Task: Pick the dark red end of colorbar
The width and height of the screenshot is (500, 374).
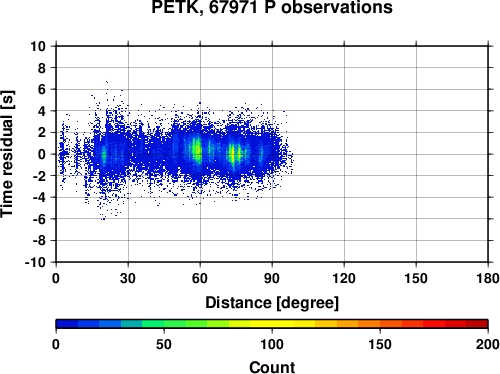Action: [x=477, y=323]
